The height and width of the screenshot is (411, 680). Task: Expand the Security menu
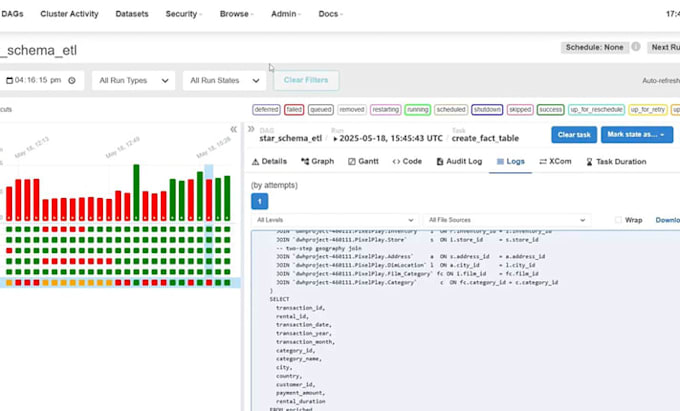183,14
